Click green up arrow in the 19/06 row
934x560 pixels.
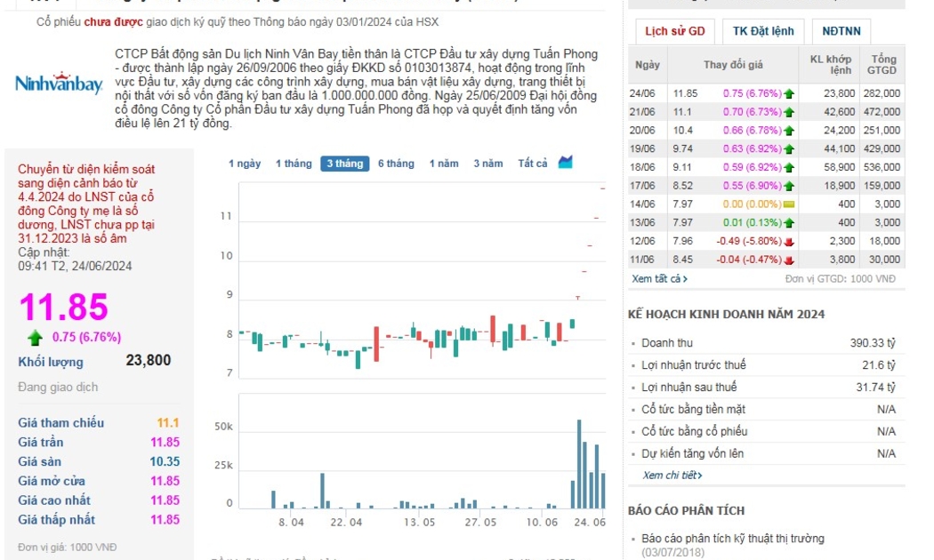[789, 149]
